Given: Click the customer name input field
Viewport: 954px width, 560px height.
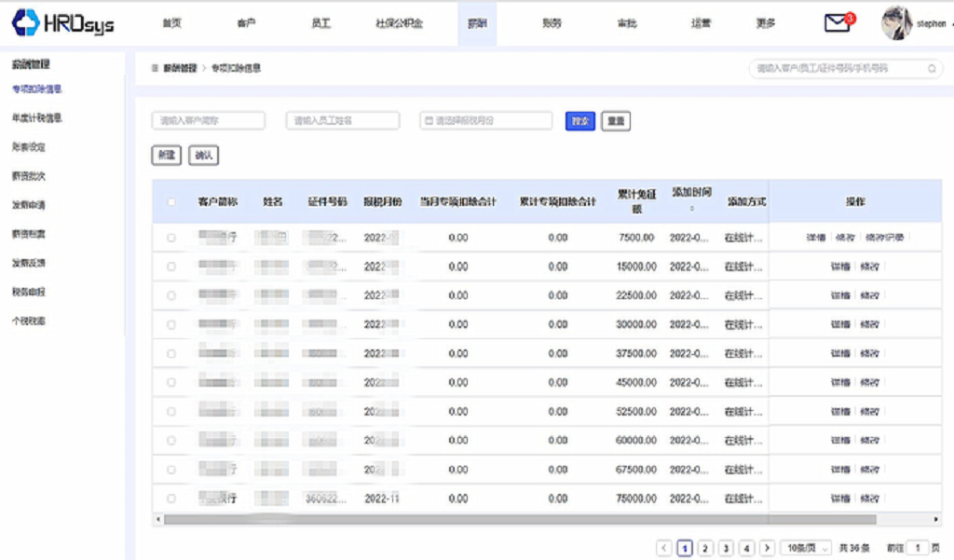Looking at the screenshot, I should (209, 121).
